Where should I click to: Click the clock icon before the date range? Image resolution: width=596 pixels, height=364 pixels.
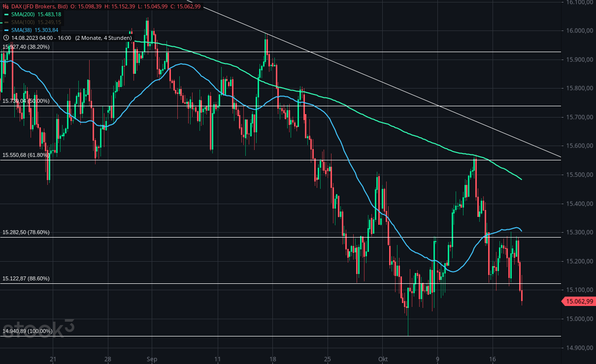[6, 38]
